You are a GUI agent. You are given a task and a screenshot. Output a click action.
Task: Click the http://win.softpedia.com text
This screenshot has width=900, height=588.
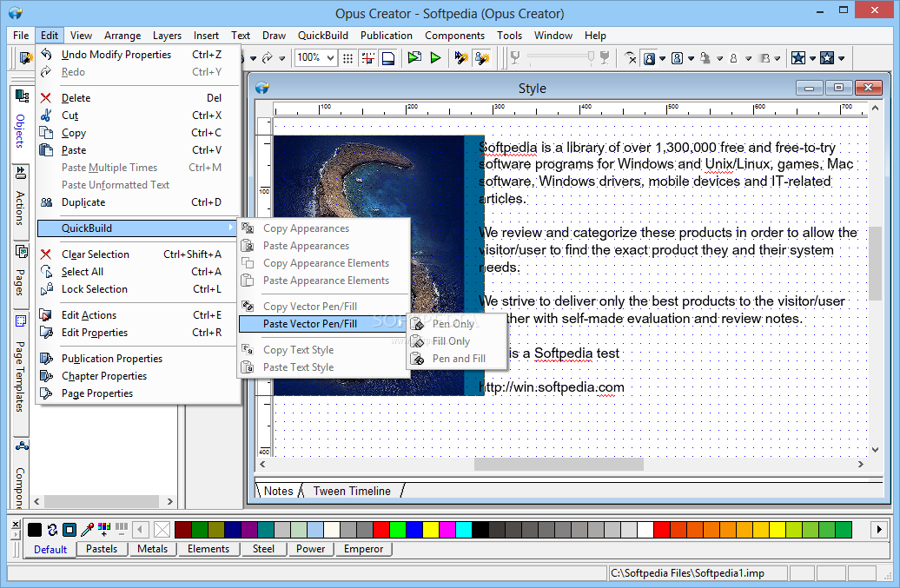click(552, 387)
